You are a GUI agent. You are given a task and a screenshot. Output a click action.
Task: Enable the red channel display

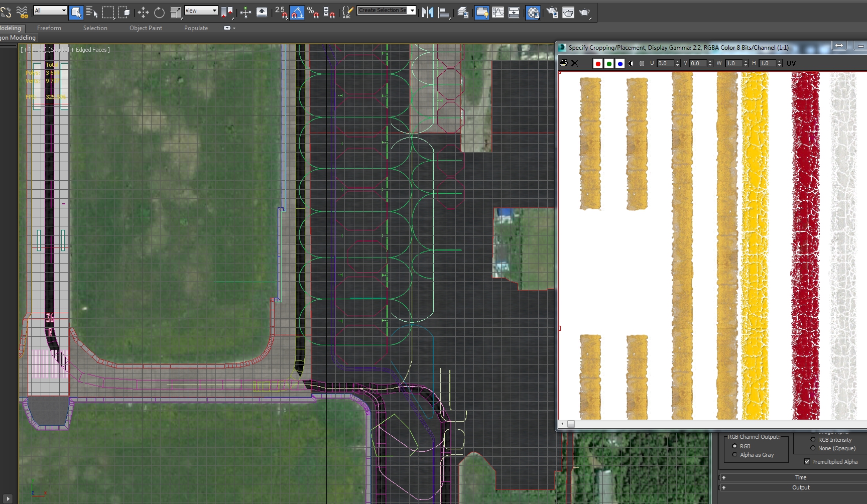point(597,63)
